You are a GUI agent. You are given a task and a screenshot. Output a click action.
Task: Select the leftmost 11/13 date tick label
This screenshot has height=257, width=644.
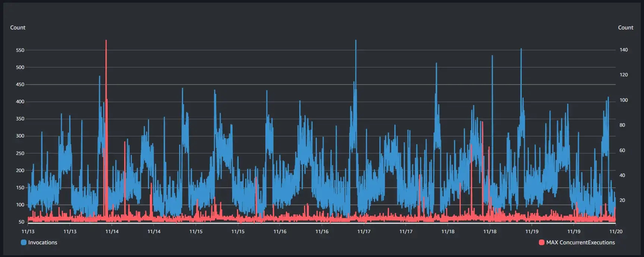(28, 231)
